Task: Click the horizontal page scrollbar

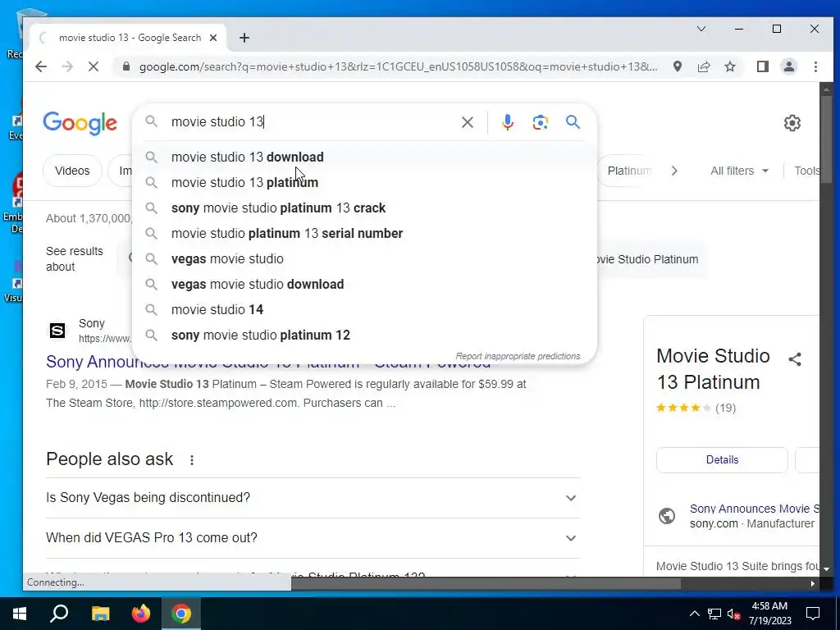Action: pos(486,583)
